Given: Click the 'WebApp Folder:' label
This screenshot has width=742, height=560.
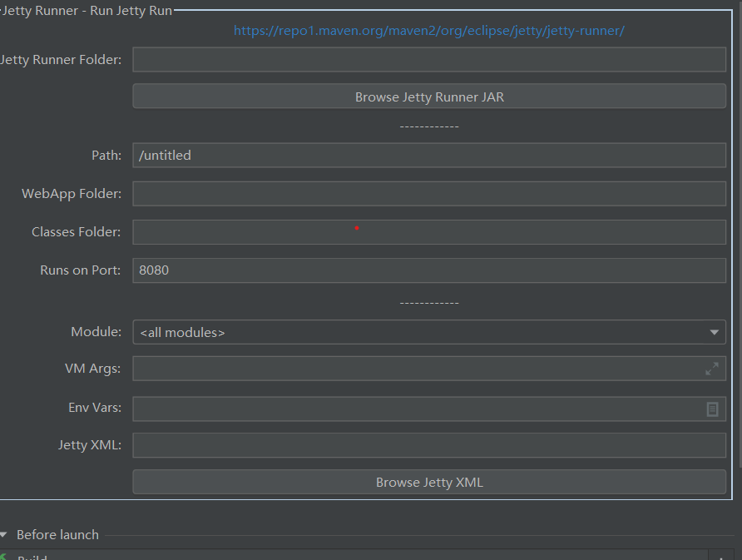Looking at the screenshot, I should [x=72, y=194].
